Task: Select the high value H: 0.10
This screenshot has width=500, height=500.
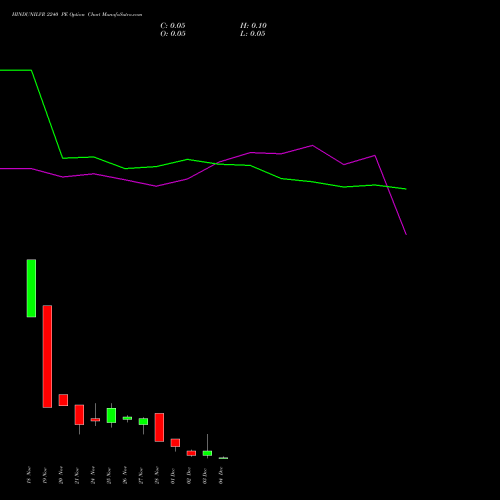Action: point(253,26)
